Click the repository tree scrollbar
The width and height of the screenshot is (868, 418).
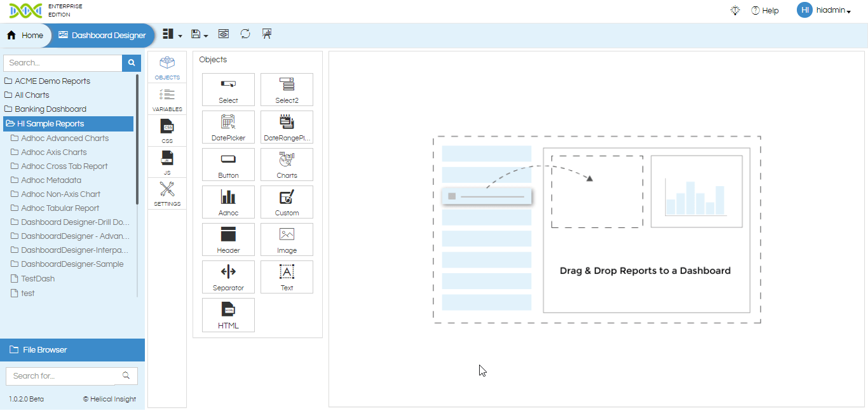point(137,140)
